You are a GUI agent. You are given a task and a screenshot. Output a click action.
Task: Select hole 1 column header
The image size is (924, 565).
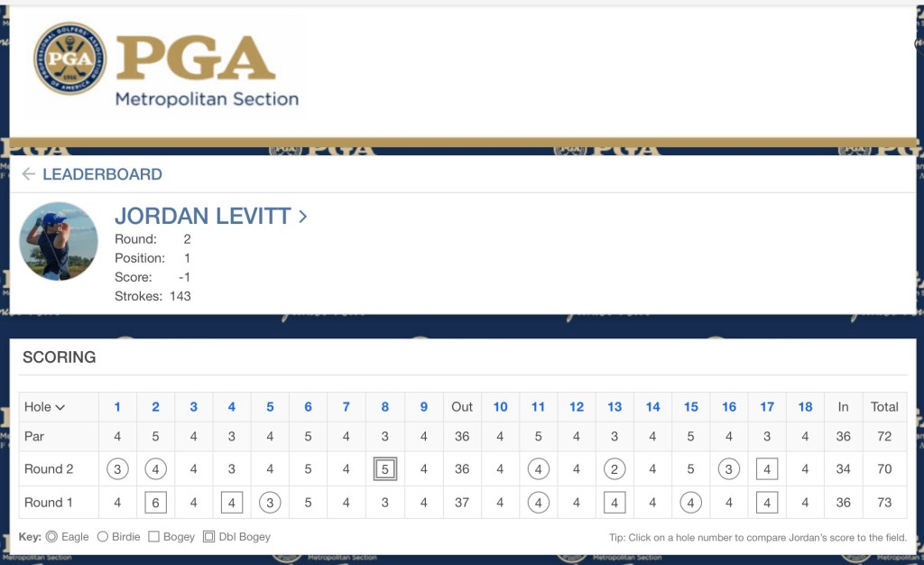click(117, 407)
